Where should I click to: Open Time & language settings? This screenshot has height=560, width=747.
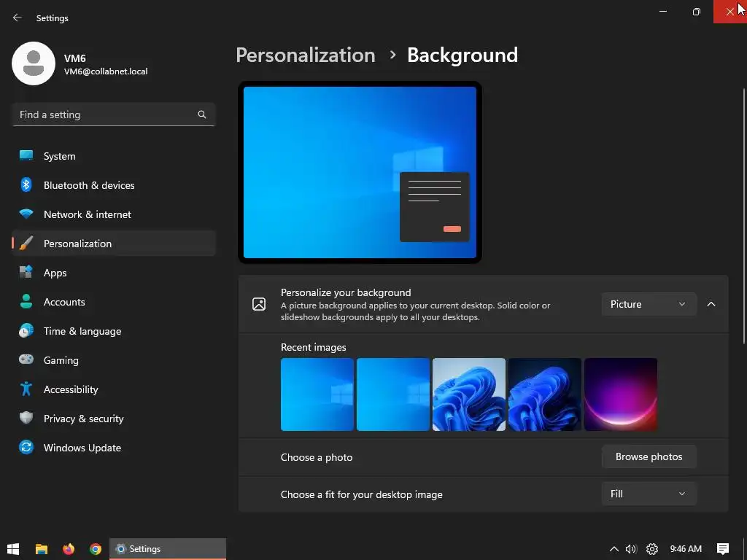pos(115,330)
